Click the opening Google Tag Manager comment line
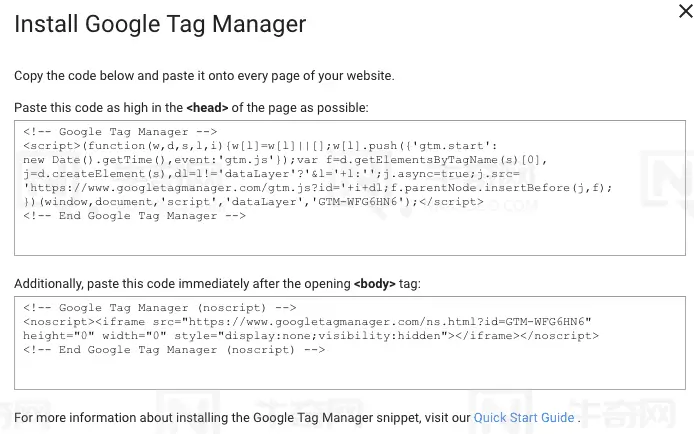Viewport: 694px width, 434px height. tap(120, 132)
